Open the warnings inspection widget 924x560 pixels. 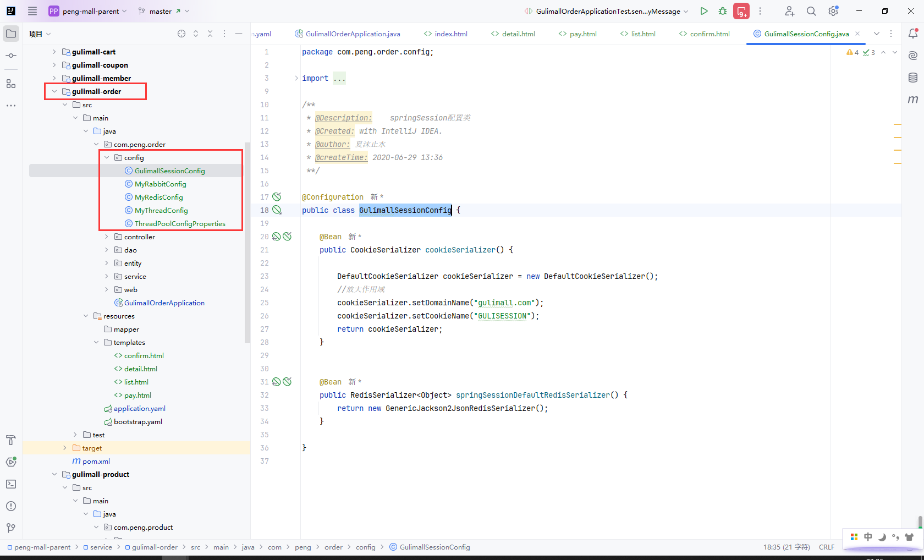coord(861,52)
